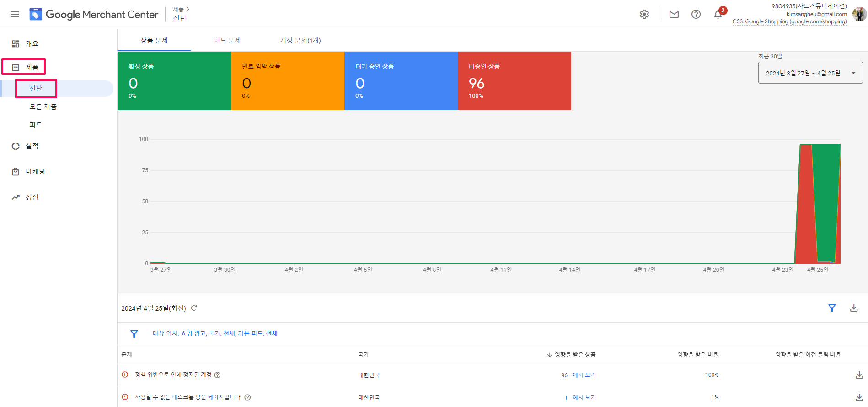Click the 제품 breadcrumb chevron
This screenshot has height=407, width=868.
(x=188, y=9)
